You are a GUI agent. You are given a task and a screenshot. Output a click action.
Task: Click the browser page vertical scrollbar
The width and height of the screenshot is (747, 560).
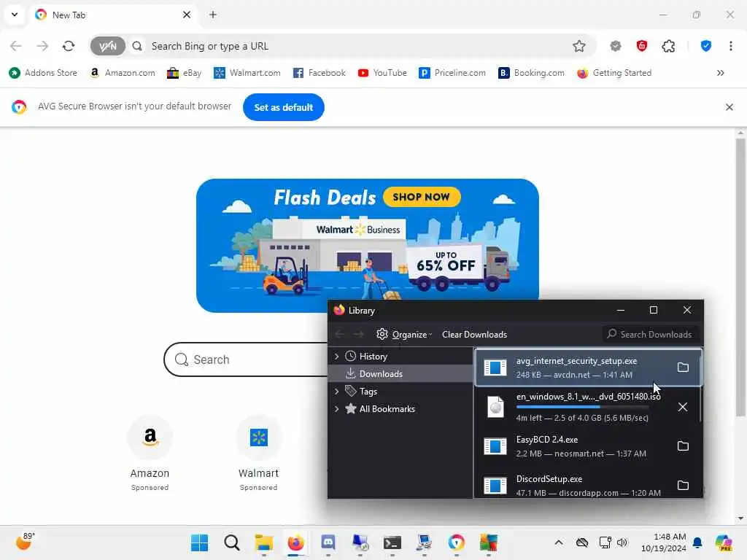(740, 276)
